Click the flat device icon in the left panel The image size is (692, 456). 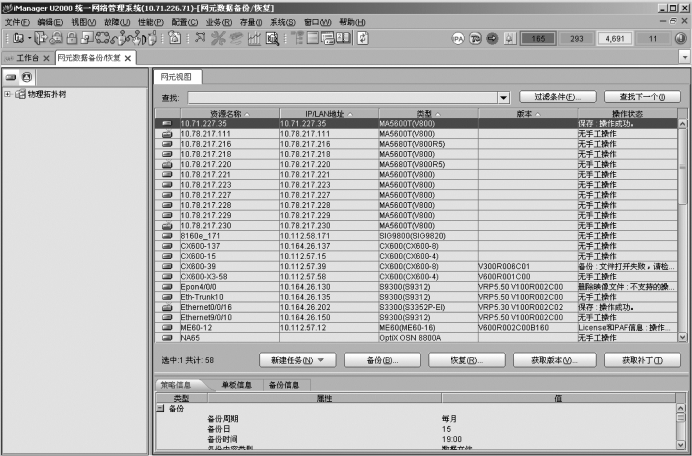click(11, 77)
